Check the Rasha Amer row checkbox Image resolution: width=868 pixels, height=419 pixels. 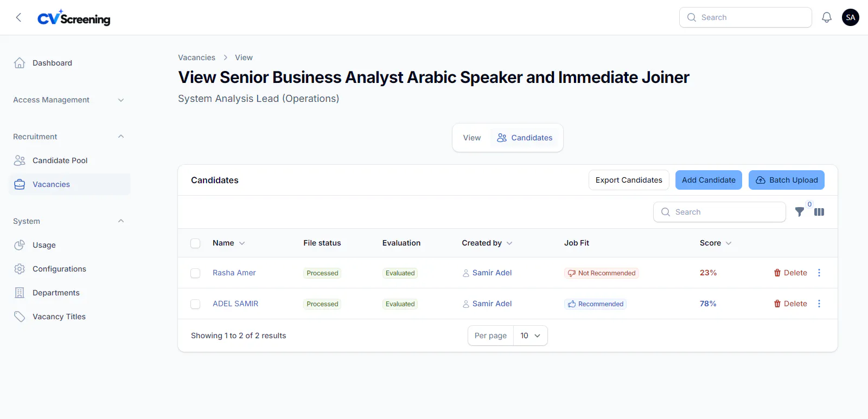tap(195, 273)
